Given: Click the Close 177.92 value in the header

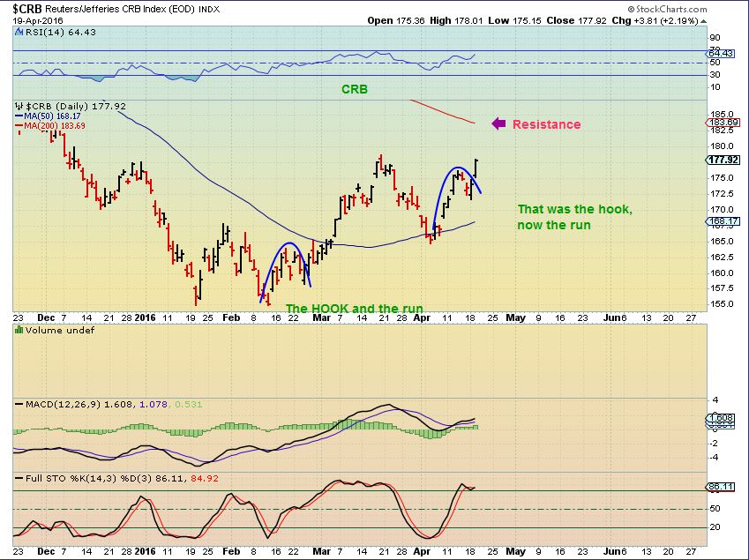Looking at the screenshot, I should [x=577, y=20].
